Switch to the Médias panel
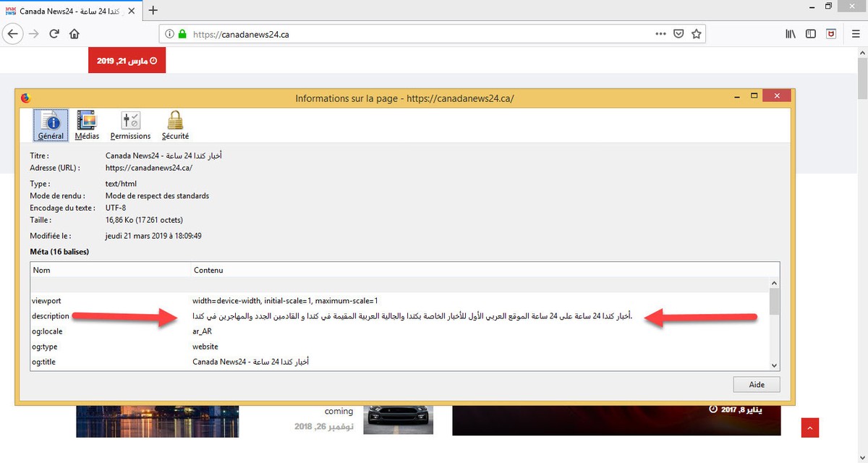The height and width of the screenshot is (463, 868). (87, 125)
